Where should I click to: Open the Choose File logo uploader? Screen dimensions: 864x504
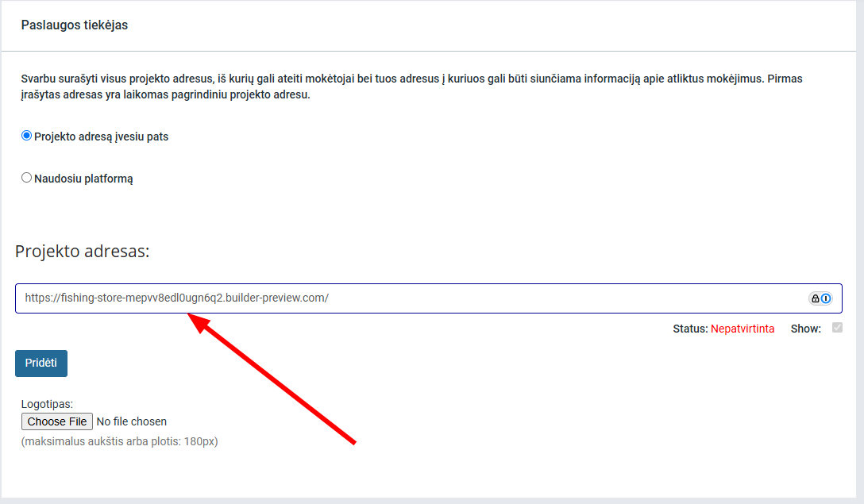pyautogui.click(x=57, y=421)
